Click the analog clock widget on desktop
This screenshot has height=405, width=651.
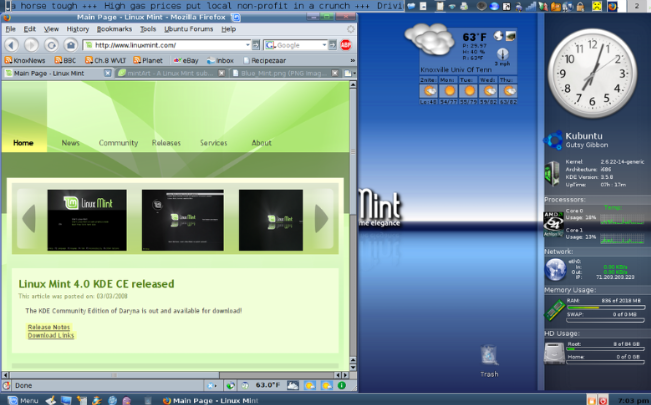tap(592, 74)
